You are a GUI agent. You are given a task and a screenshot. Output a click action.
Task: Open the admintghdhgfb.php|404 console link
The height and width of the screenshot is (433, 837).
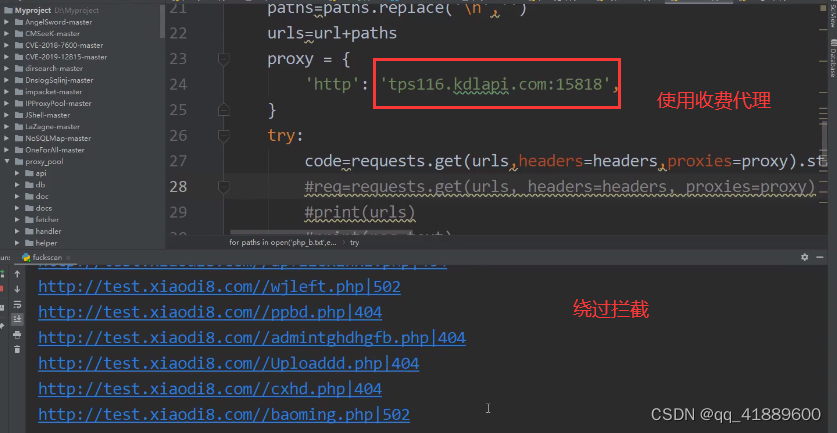[252, 338]
